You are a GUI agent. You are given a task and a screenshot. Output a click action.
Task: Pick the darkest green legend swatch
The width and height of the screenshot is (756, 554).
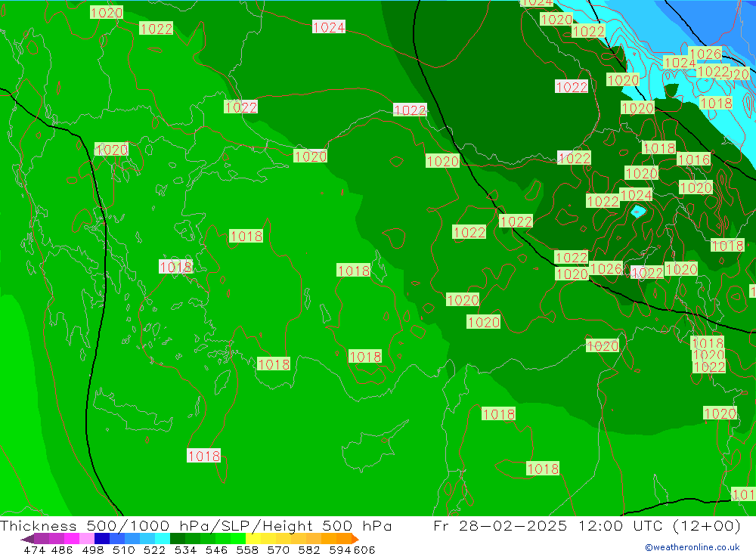point(178,538)
